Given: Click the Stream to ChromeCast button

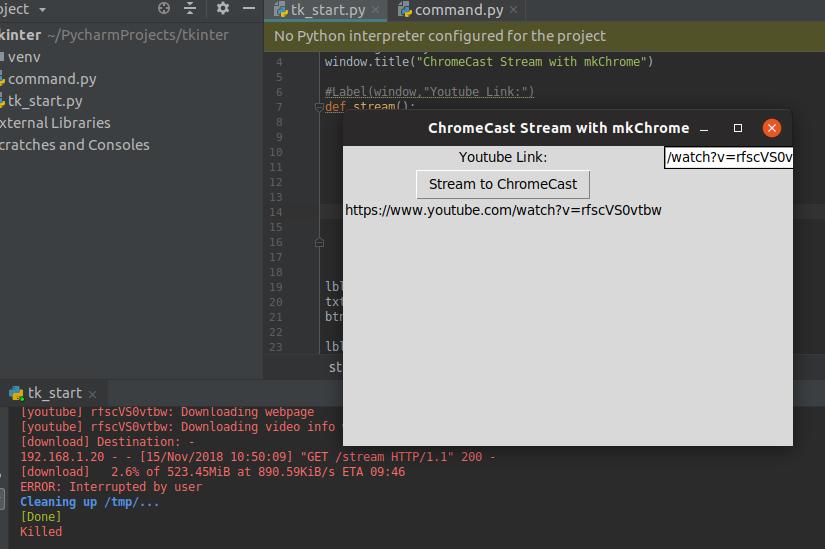Looking at the screenshot, I should click(503, 184).
